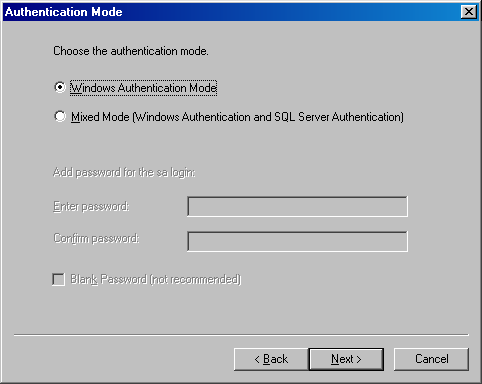Click the 'Add password for the sa login:' label
The image size is (482, 384).
point(124,172)
